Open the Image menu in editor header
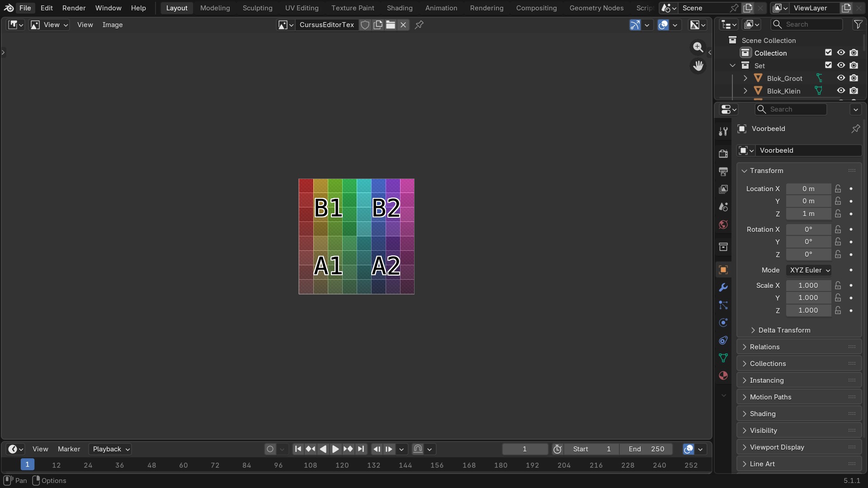The image size is (868, 488). (113, 25)
